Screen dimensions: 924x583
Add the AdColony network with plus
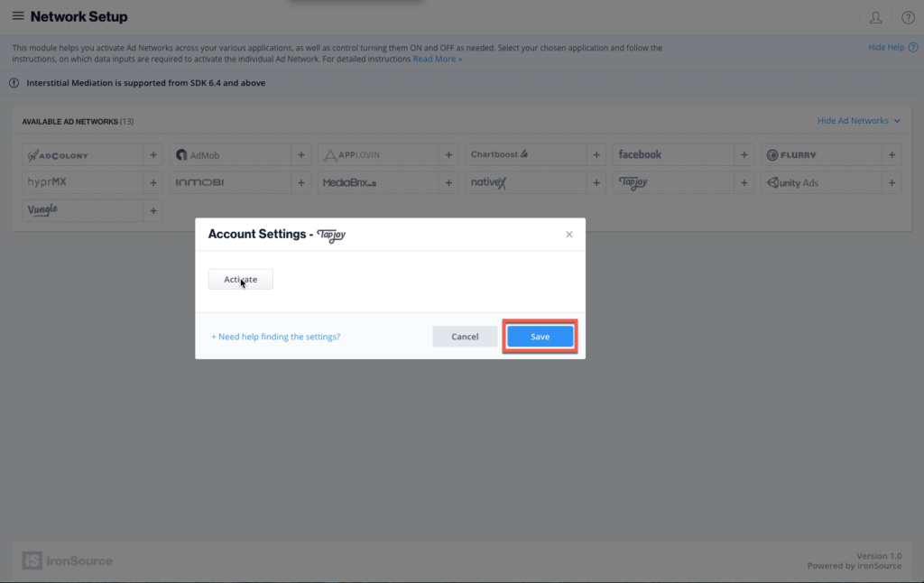[x=153, y=155]
